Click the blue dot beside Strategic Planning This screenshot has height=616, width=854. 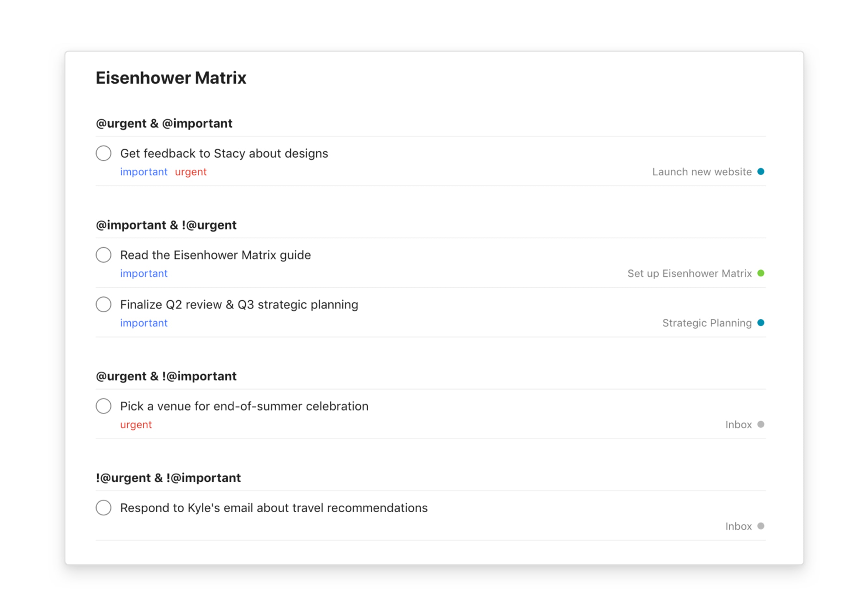pos(761,323)
